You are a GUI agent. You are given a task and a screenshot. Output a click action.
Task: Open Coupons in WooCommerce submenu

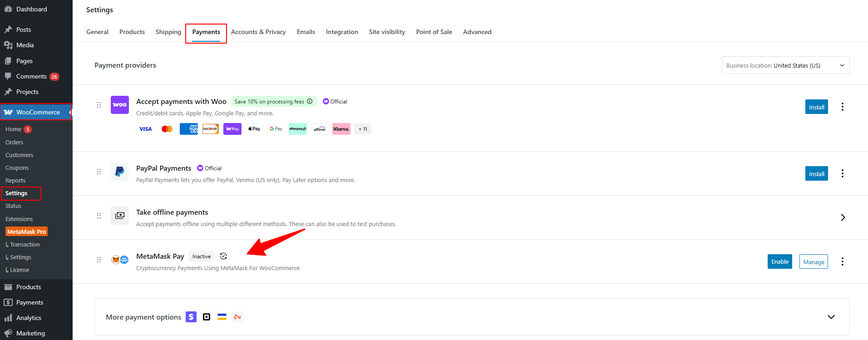pyautogui.click(x=17, y=168)
